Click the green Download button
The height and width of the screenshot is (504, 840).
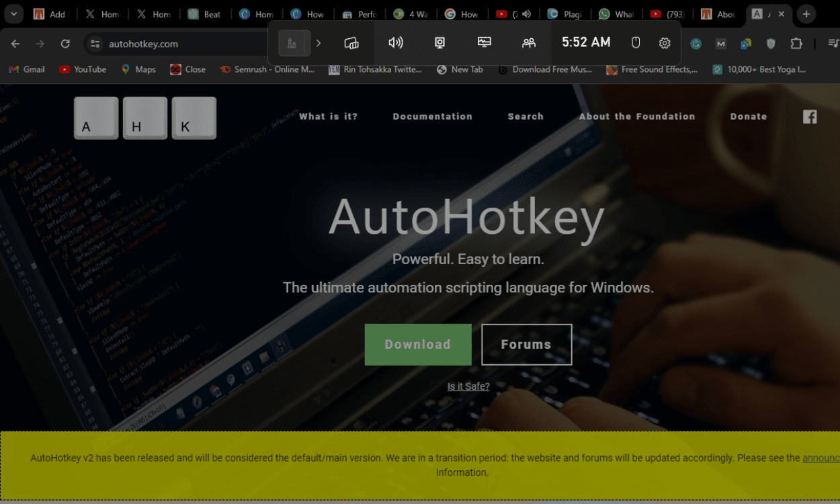(418, 345)
